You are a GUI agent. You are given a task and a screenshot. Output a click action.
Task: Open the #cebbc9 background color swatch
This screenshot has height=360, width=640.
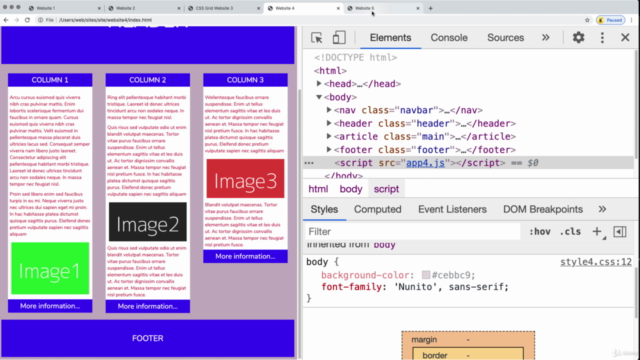click(426, 275)
